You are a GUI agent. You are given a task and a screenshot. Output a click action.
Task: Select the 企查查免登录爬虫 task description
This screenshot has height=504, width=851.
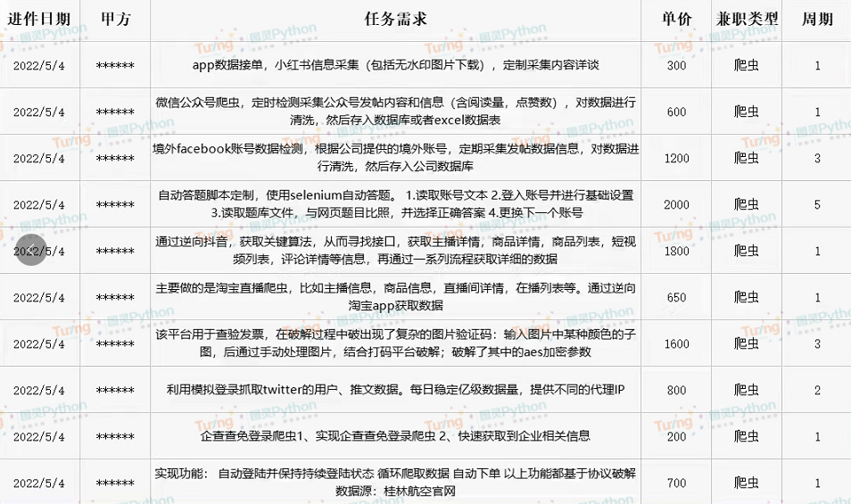click(x=396, y=435)
